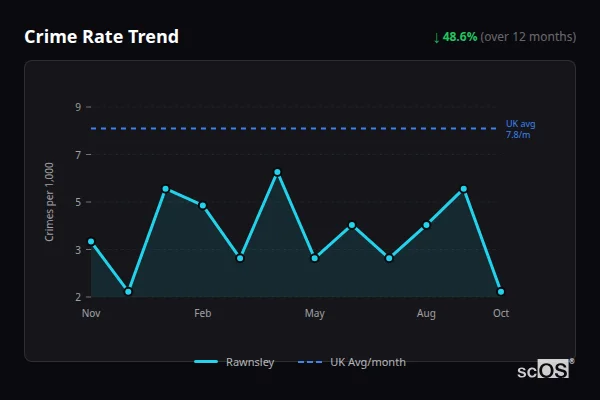Click the 'Oct' x-axis label
Image resolution: width=600 pixels, height=400 pixels.
pyautogui.click(x=501, y=313)
